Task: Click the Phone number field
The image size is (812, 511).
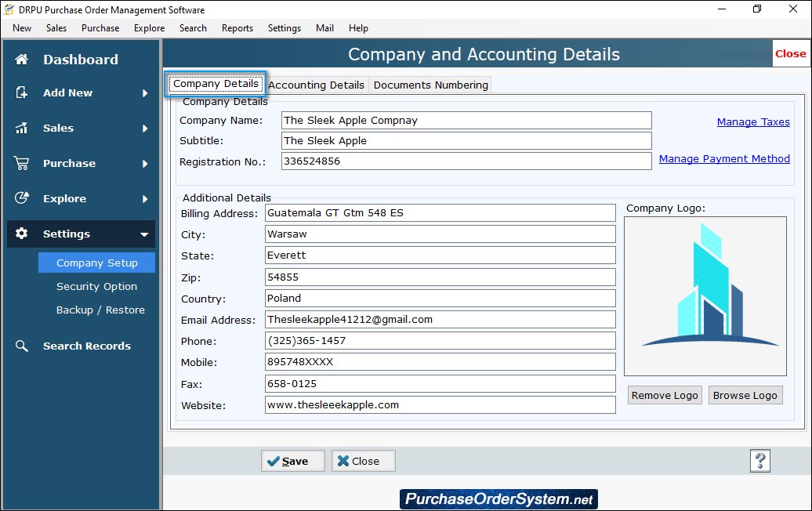Action: 440,341
